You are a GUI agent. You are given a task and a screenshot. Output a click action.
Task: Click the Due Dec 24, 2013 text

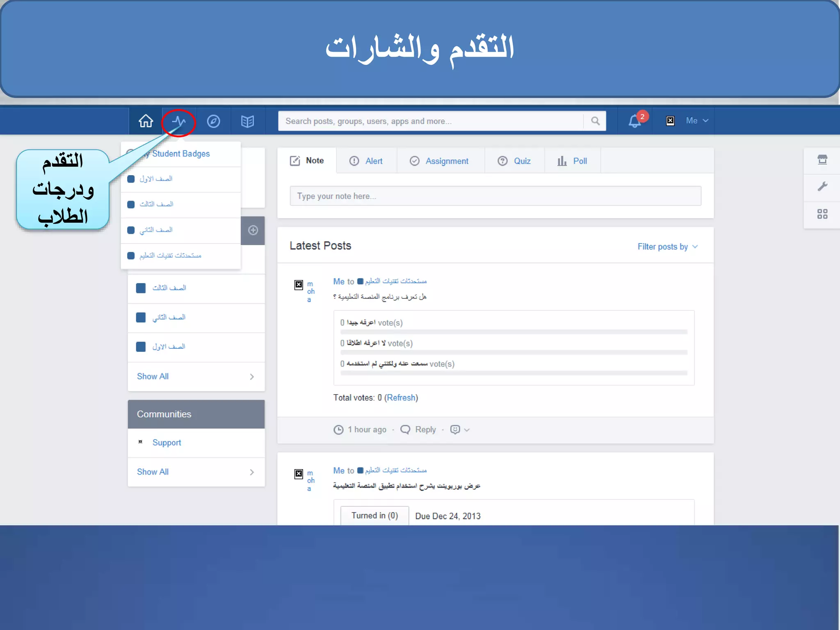click(448, 516)
